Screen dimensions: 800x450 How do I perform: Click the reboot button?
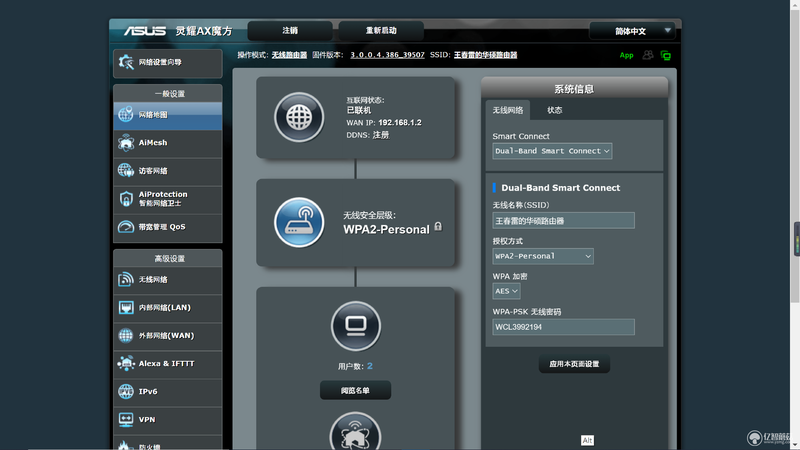pyautogui.click(x=381, y=31)
